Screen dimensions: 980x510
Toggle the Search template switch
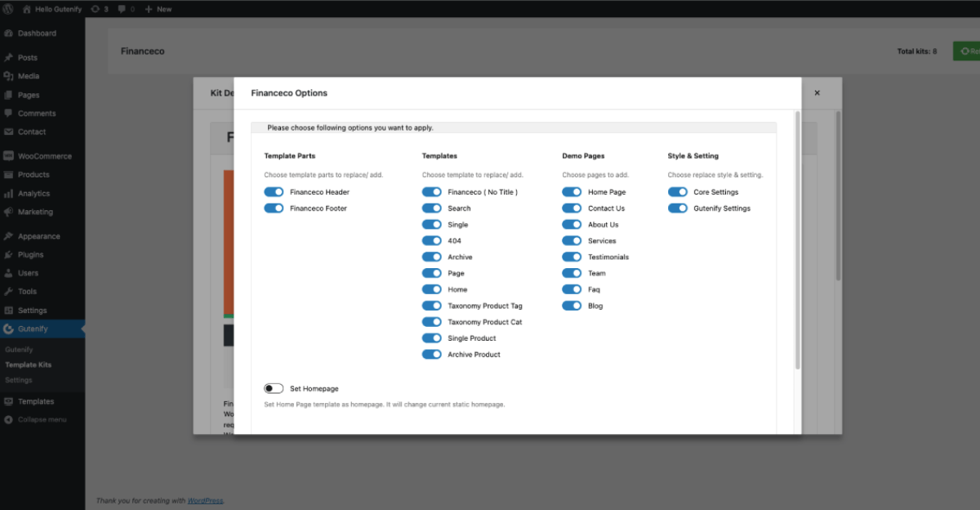point(431,208)
